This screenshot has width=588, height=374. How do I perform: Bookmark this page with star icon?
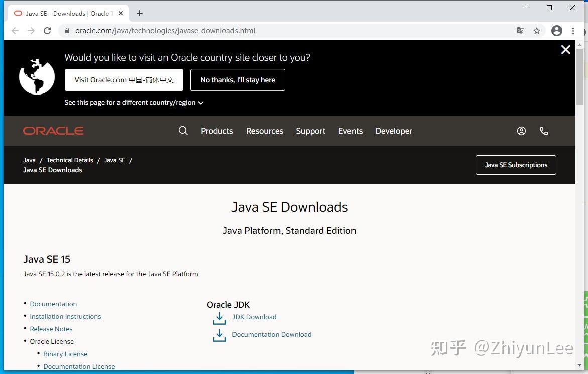coord(537,31)
